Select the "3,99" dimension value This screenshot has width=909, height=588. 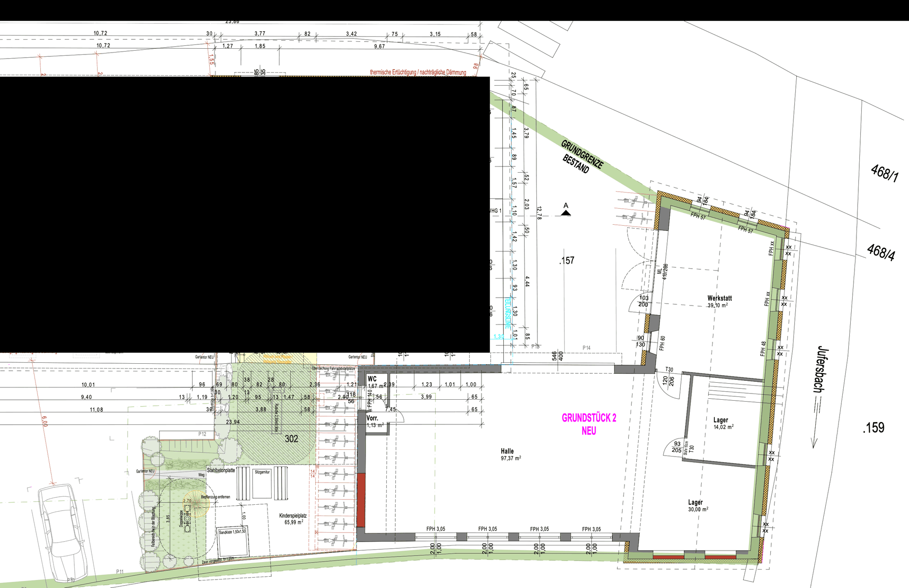click(x=426, y=397)
